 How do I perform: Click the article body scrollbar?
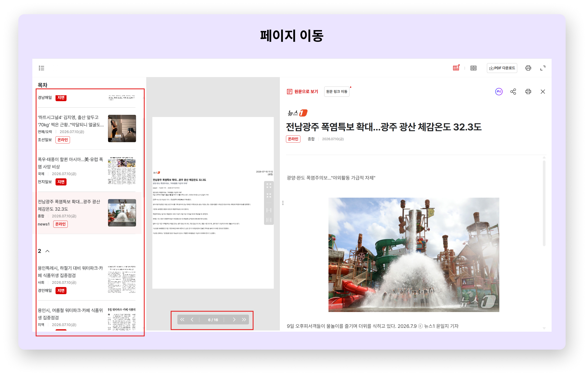(x=544, y=203)
